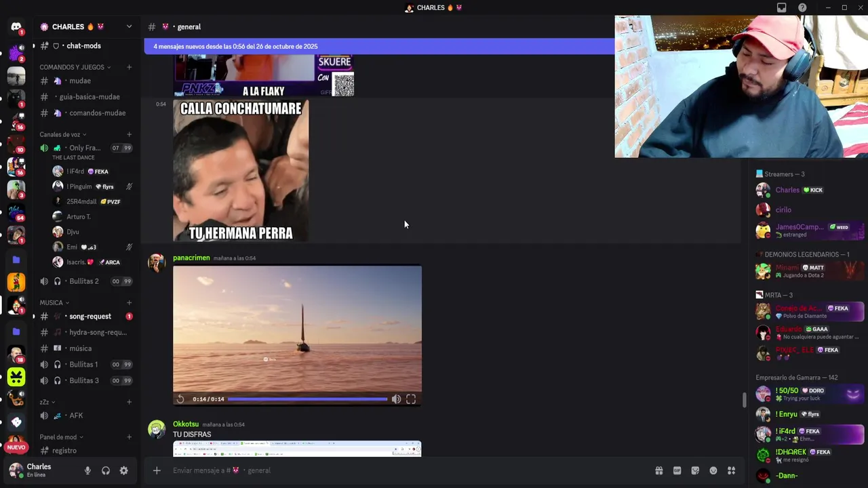The width and height of the screenshot is (868, 488).
Task: Open Okkotsu's screenshot attachment
Action: click(297, 449)
